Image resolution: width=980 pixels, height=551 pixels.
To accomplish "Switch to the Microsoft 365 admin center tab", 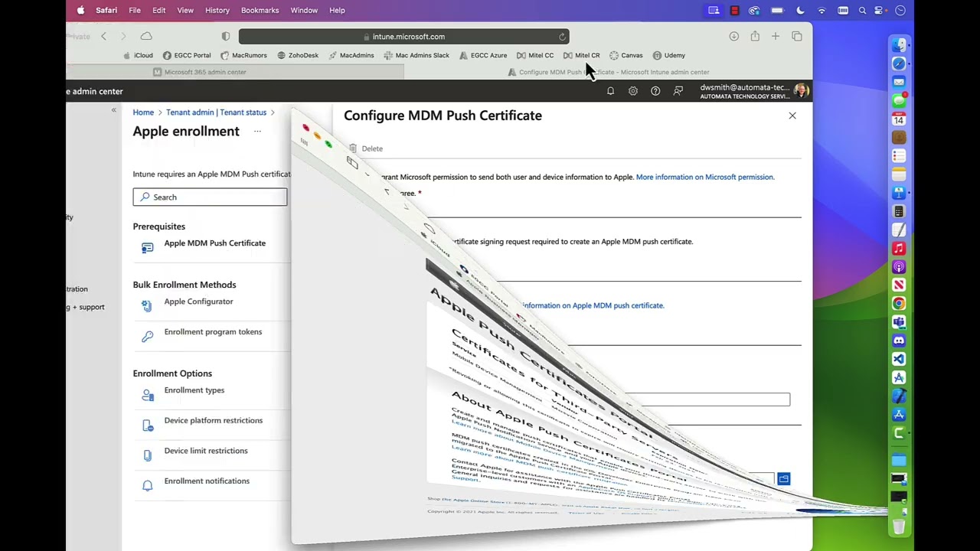I will [235, 72].
